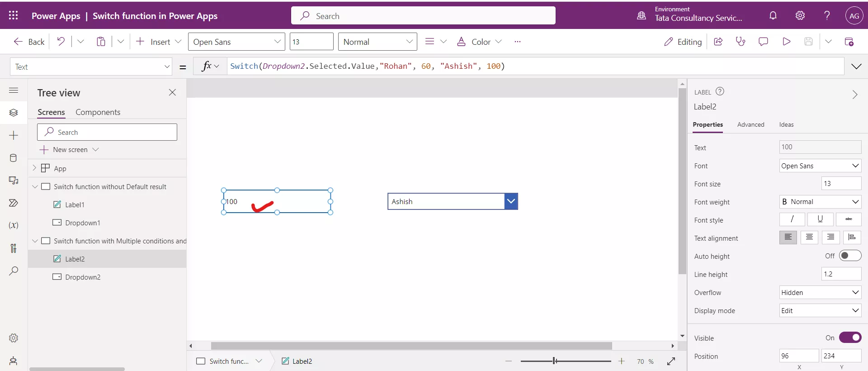Image resolution: width=868 pixels, height=371 pixels.
Task: Toggle strikethrough font style
Action: [x=849, y=219]
